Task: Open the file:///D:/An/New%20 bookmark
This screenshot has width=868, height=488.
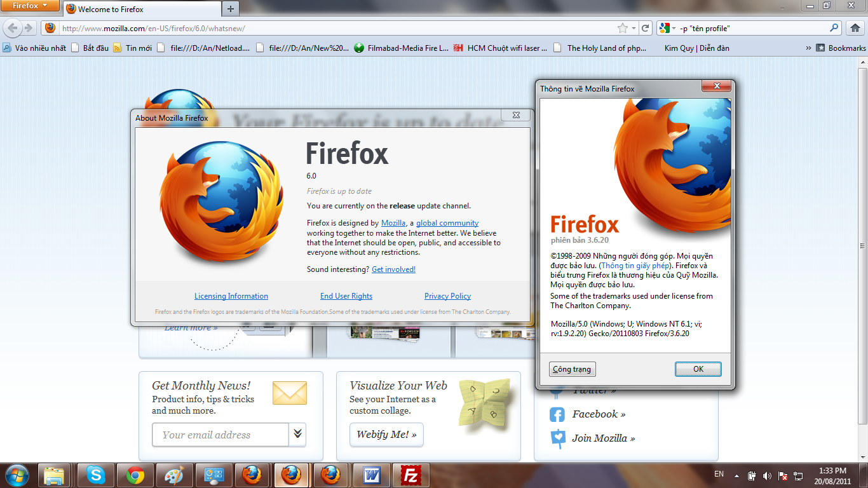Action: 302,48
